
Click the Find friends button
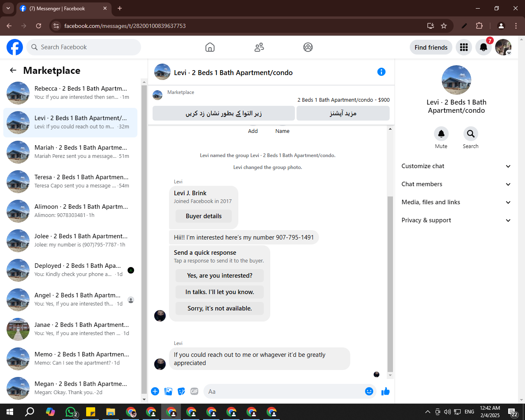point(431,47)
